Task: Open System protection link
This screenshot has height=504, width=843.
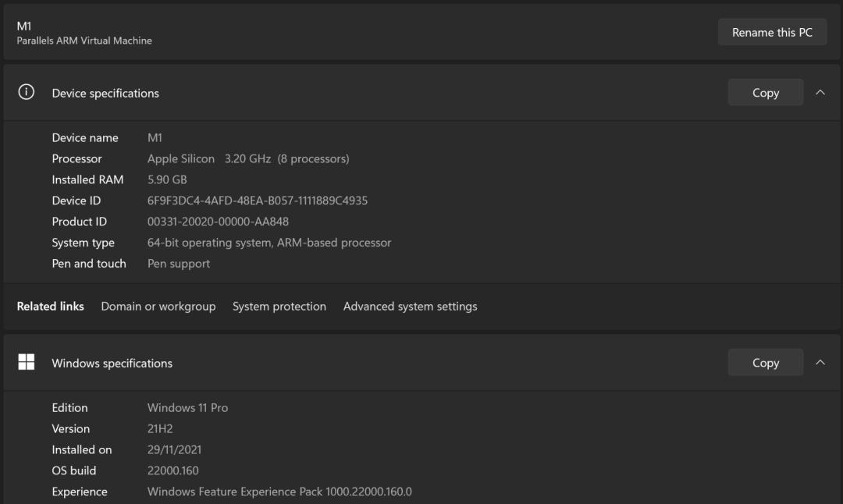Action: (279, 307)
